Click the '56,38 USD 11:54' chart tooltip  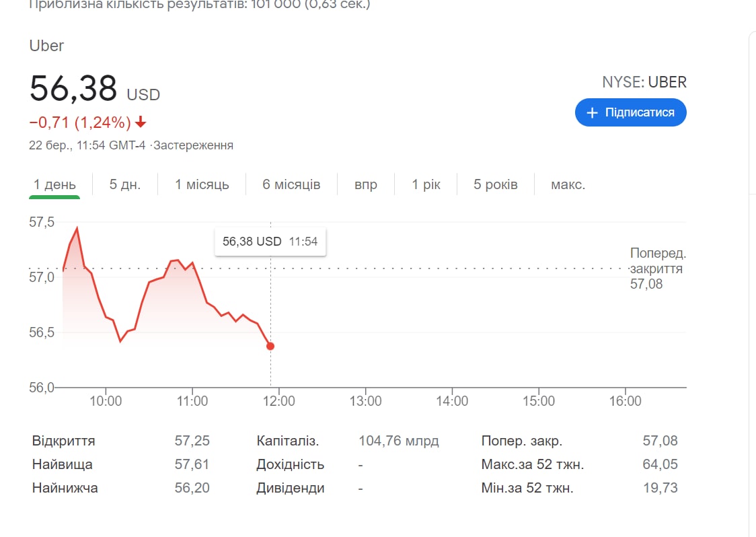click(270, 241)
